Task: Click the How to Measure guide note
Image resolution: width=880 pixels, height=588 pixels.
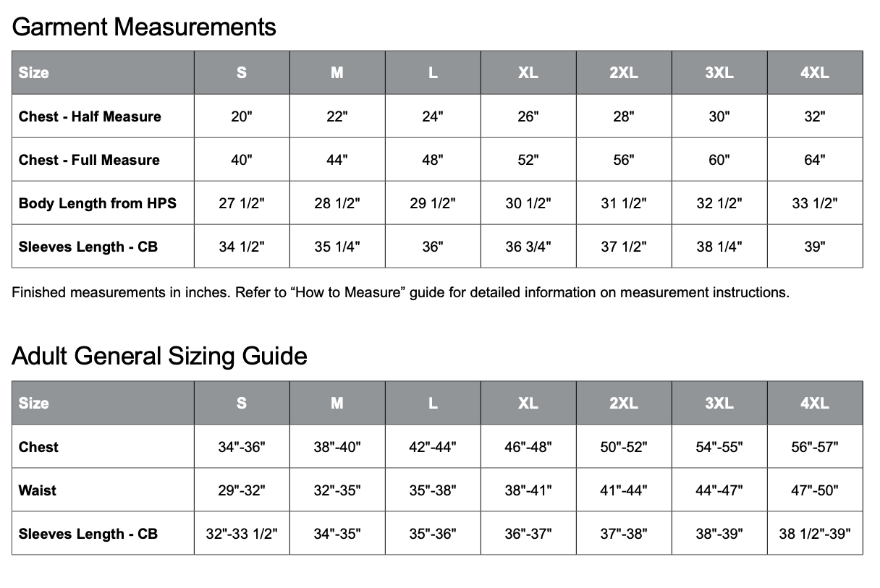Action: tap(400, 293)
